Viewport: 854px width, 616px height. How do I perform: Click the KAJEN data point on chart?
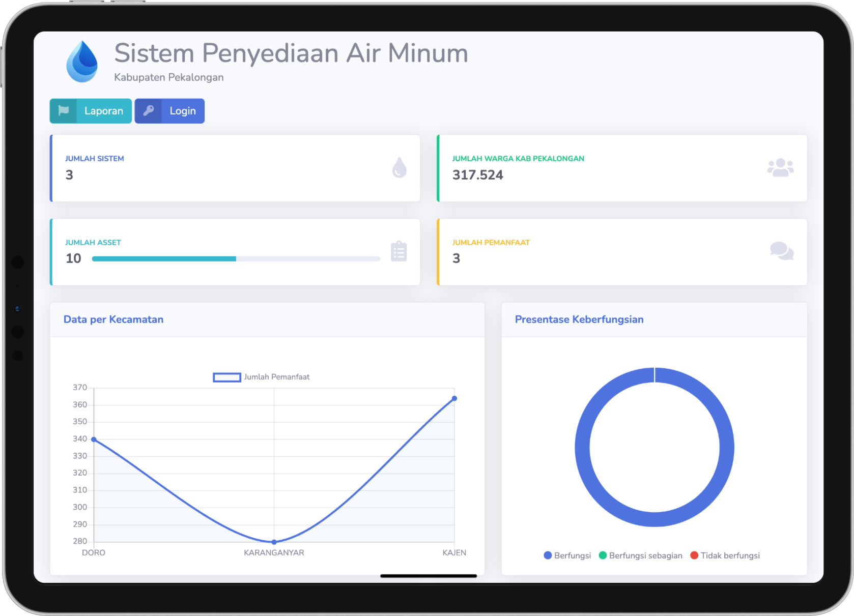pos(454,399)
